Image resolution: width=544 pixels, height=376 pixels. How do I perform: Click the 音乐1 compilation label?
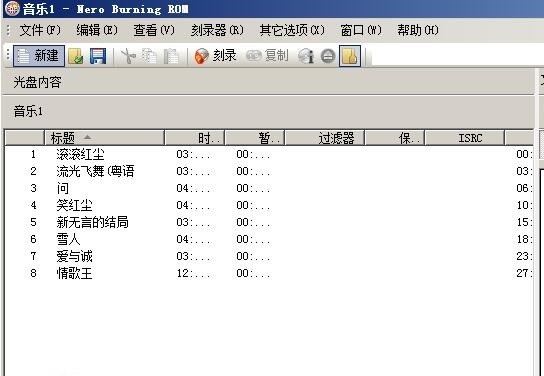pyautogui.click(x=28, y=111)
